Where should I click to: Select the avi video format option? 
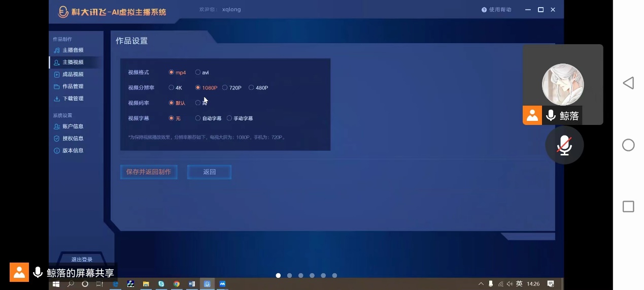coord(198,73)
